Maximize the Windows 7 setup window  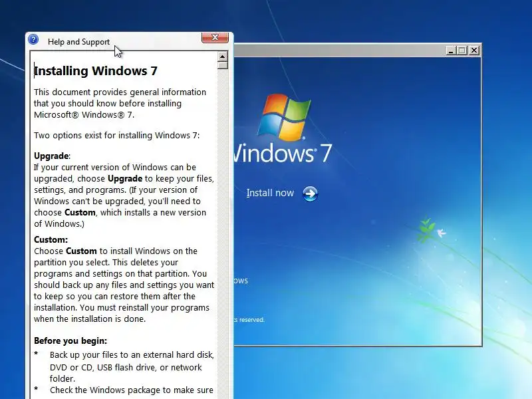(462, 51)
